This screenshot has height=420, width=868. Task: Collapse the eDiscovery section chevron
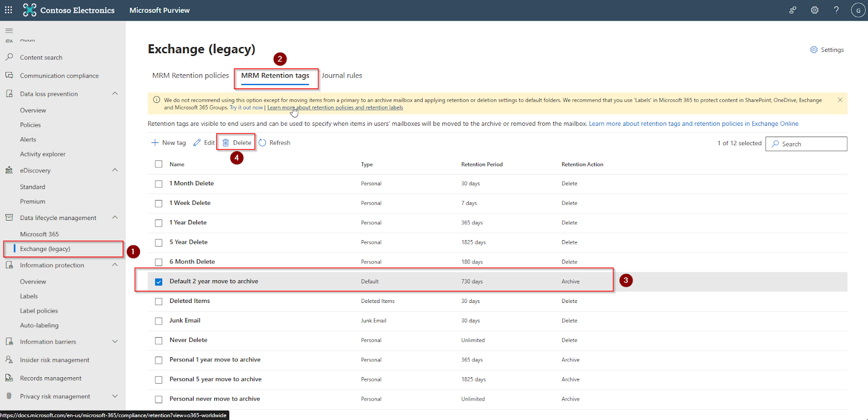pos(115,170)
